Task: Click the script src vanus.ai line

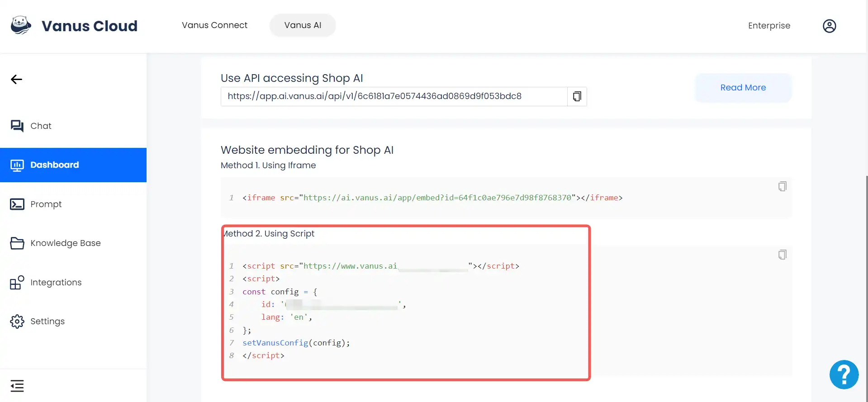Action: (x=381, y=266)
